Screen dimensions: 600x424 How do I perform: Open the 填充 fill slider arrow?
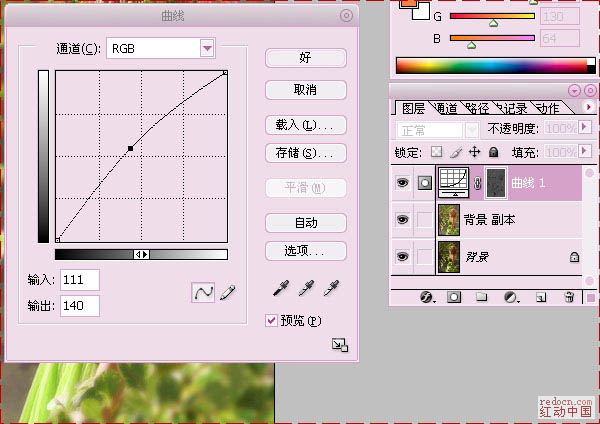click(x=585, y=151)
